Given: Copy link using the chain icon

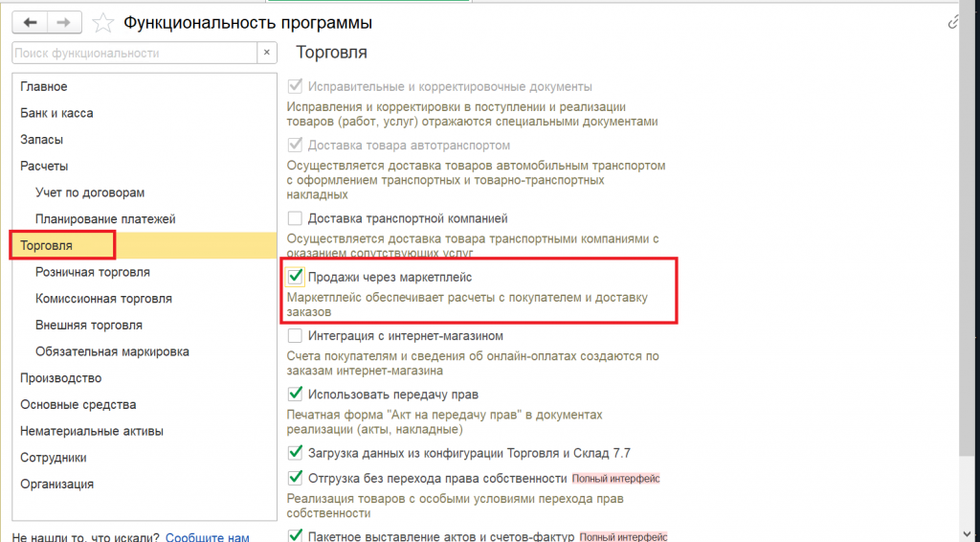Looking at the screenshot, I should 954,23.
